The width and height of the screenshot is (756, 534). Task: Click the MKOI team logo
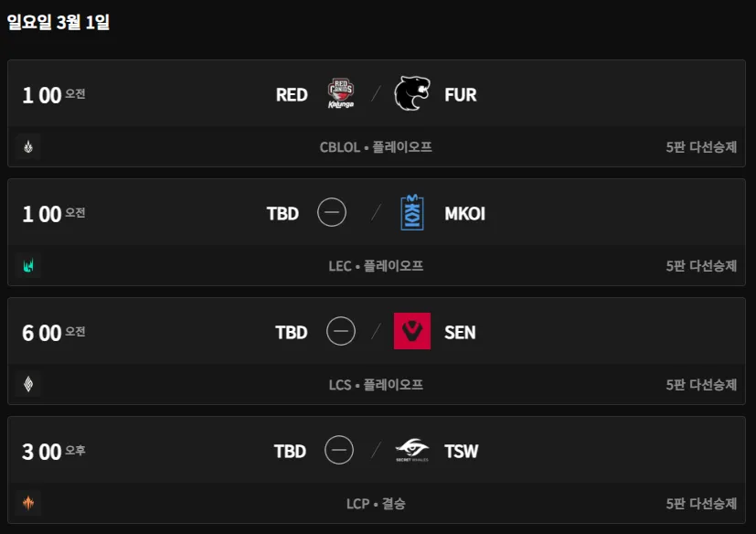(x=411, y=213)
